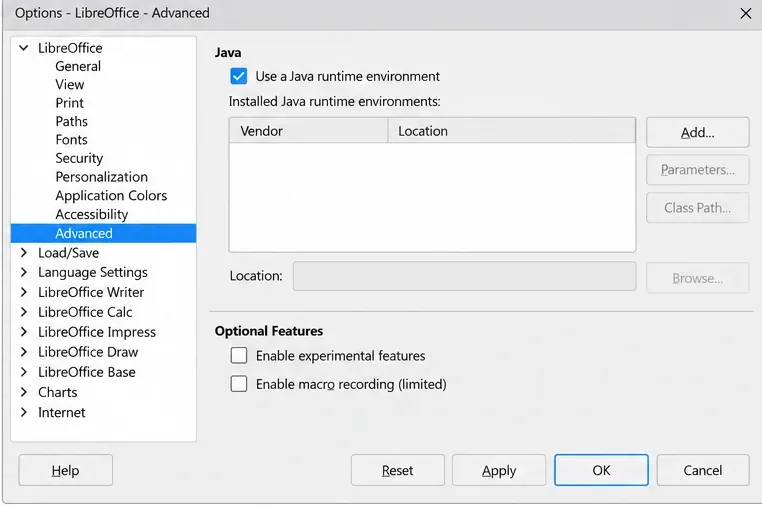Click the LibreOffice Base label
762x506 pixels.
(87, 372)
